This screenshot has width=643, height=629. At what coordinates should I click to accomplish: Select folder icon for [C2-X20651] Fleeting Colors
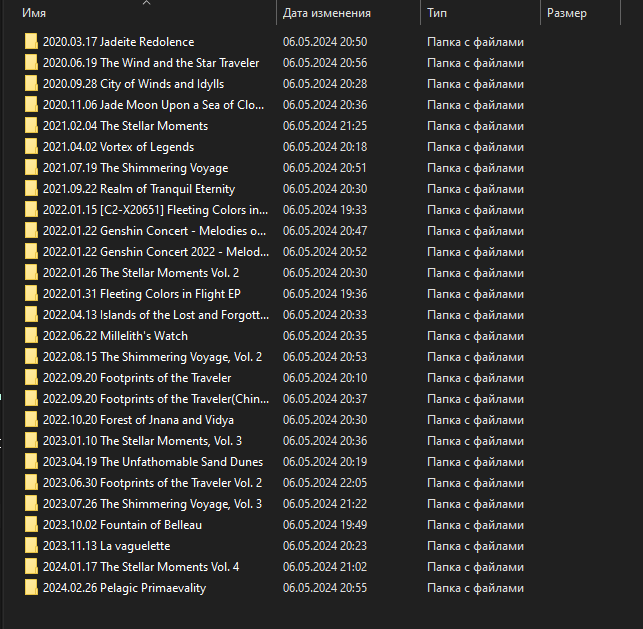point(31,210)
